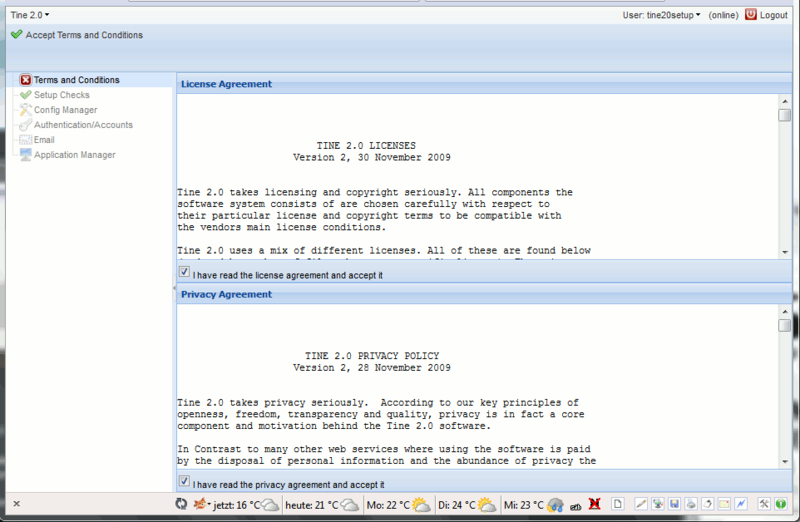The image size is (800, 522).
Task: Click yellow note icon in status bar
Action: (x=724, y=504)
